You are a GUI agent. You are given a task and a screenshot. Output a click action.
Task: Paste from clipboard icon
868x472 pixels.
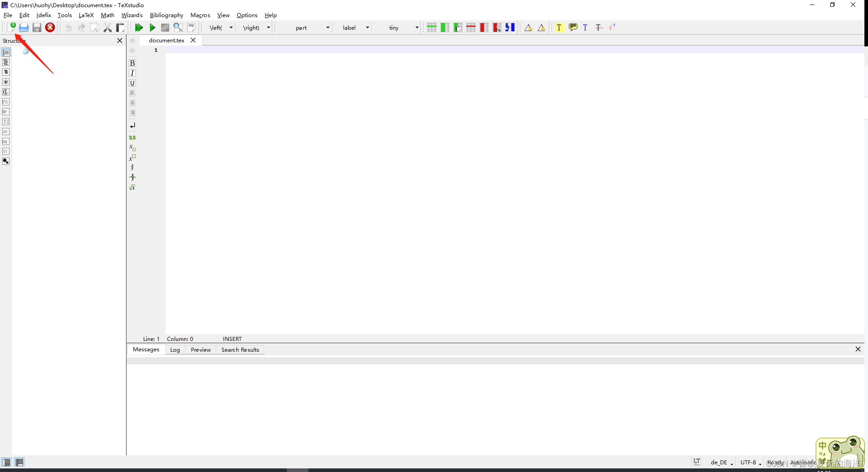pyautogui.click(x=120, y=27)
